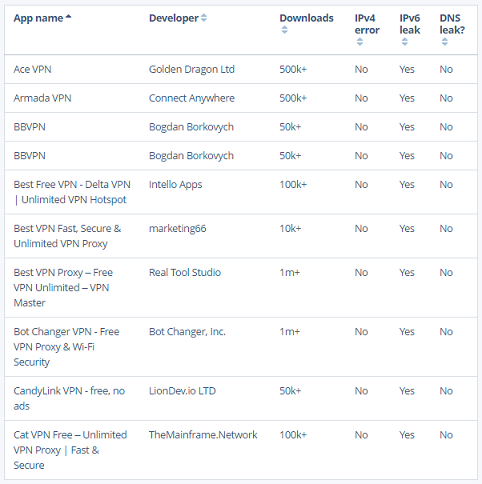Select the Downloads column header text
Screen dimensions: 482x484
coord(306,18)
